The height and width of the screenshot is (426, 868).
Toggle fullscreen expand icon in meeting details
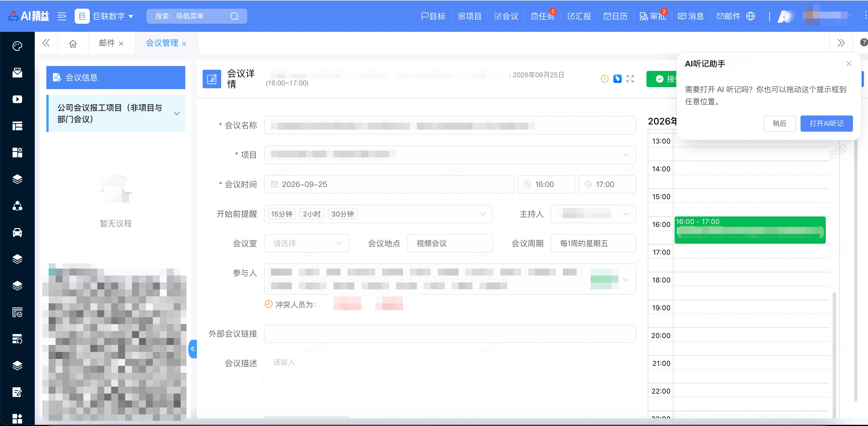tap(630, 79)
